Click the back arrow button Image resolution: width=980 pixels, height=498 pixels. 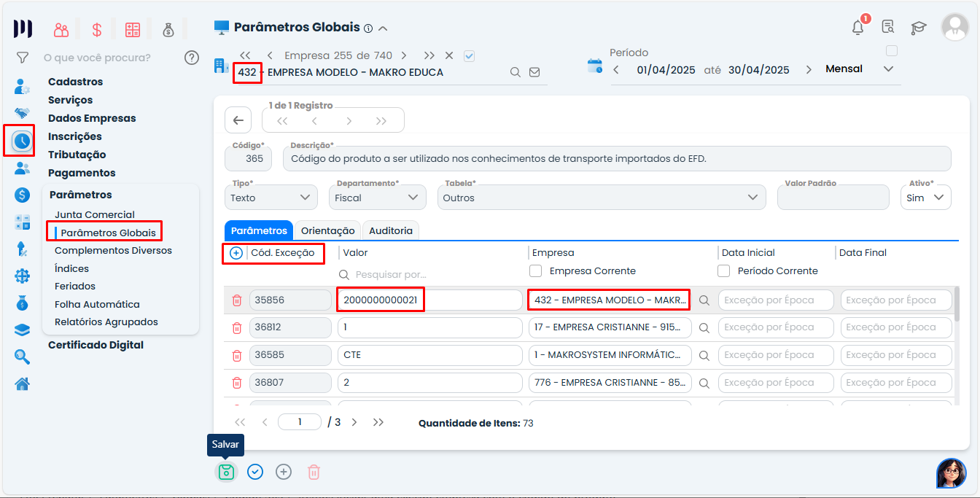point(238,120)
